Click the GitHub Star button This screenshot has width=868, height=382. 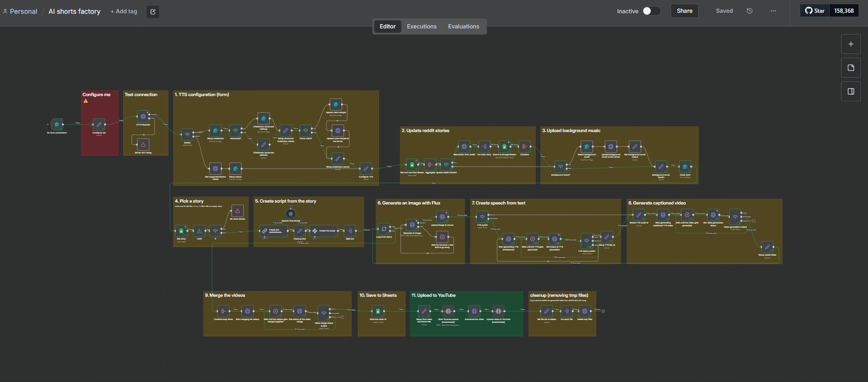click(x=815, y=10)
